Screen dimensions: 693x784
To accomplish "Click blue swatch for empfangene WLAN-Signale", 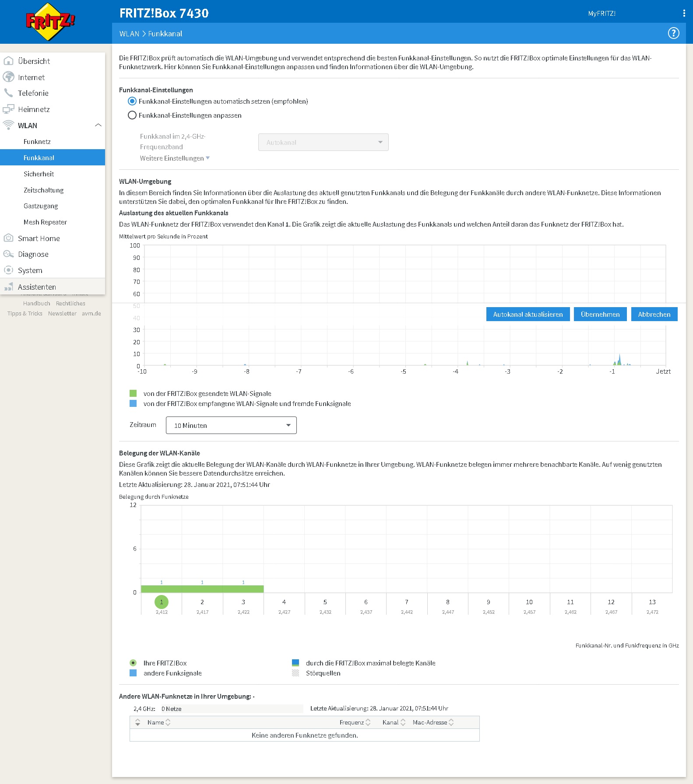I will pyautogui.click(x=133, y=403).
